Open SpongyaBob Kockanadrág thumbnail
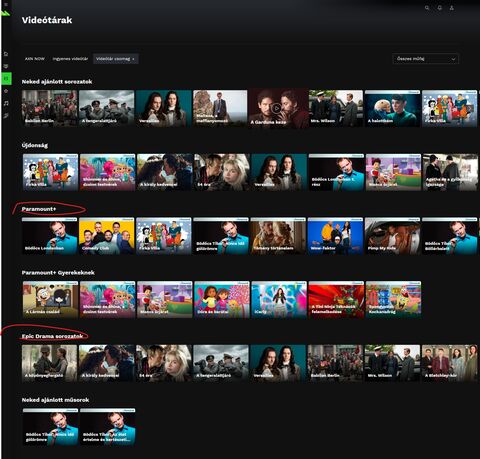The image size is (480, 459). pos(393,299)
